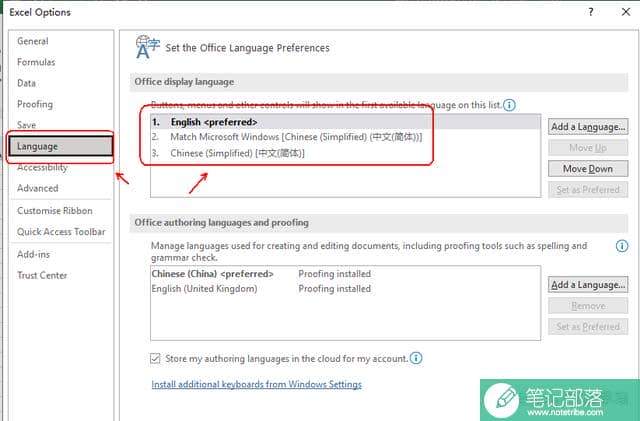Open the Accessibility options category
The image size is (640, 421).
[x=42, y=167]
